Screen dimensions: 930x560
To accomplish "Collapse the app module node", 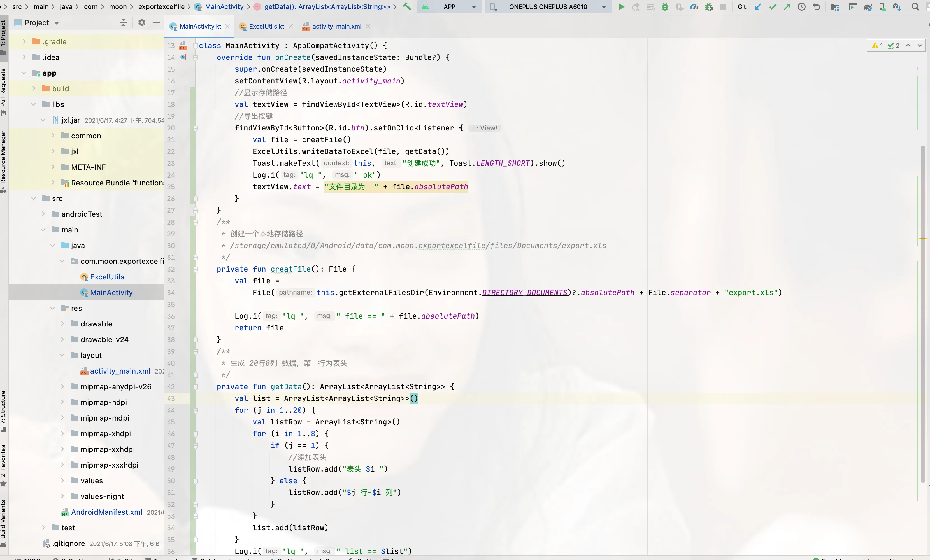I will (24, 73).
